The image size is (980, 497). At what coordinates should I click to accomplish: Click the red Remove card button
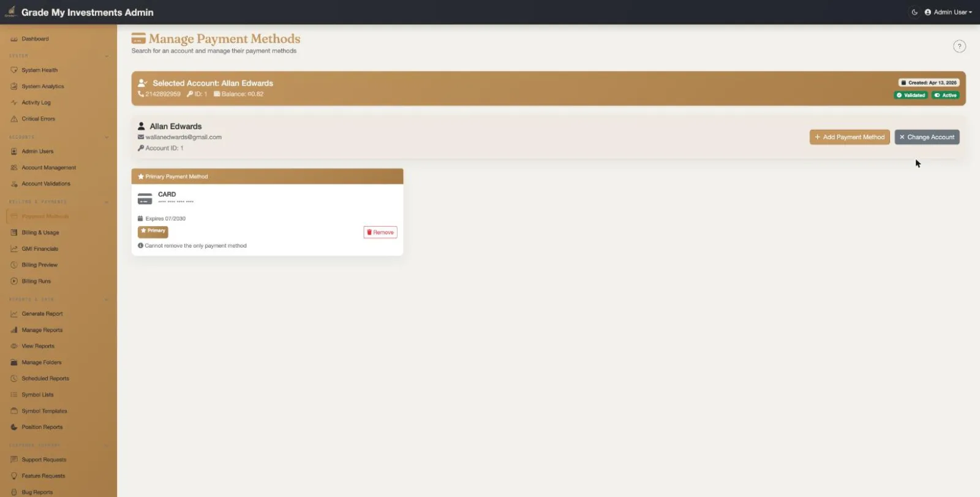coord(380,232)
